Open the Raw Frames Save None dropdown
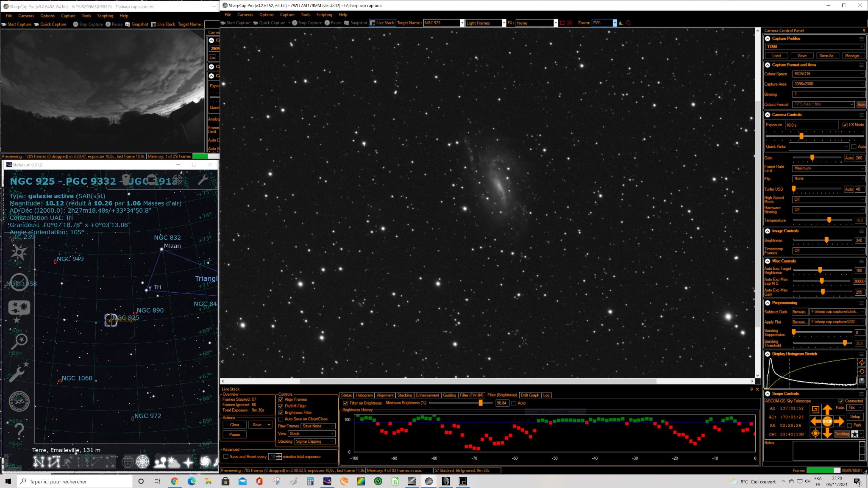Screen dimensions: 868x488 click(318, 426)
